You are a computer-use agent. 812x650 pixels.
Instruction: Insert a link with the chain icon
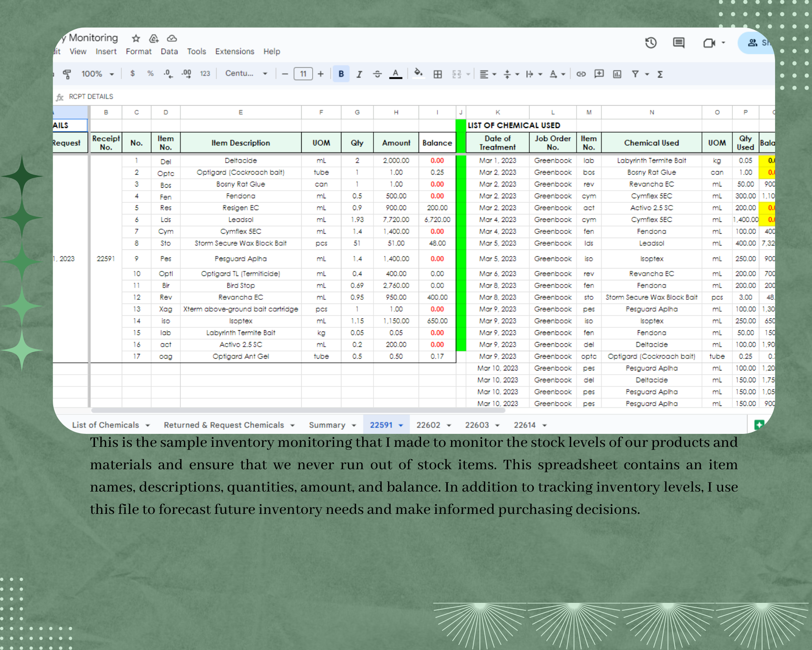point(581,74)
